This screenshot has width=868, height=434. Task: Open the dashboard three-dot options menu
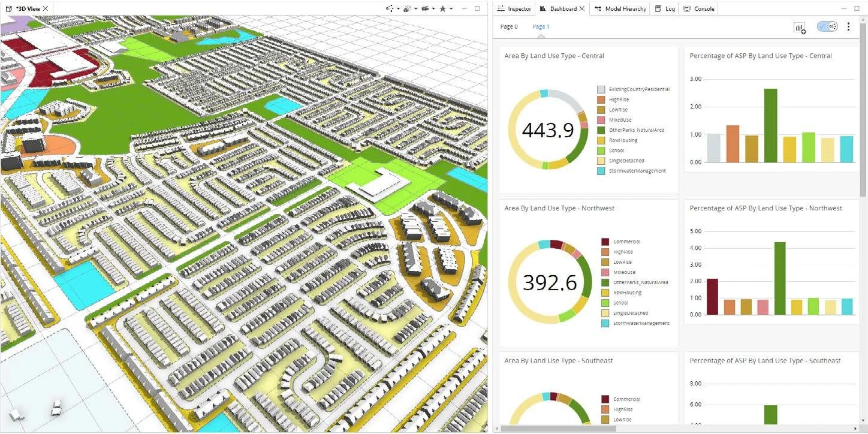pyautogui.click(x=848, y=26)
